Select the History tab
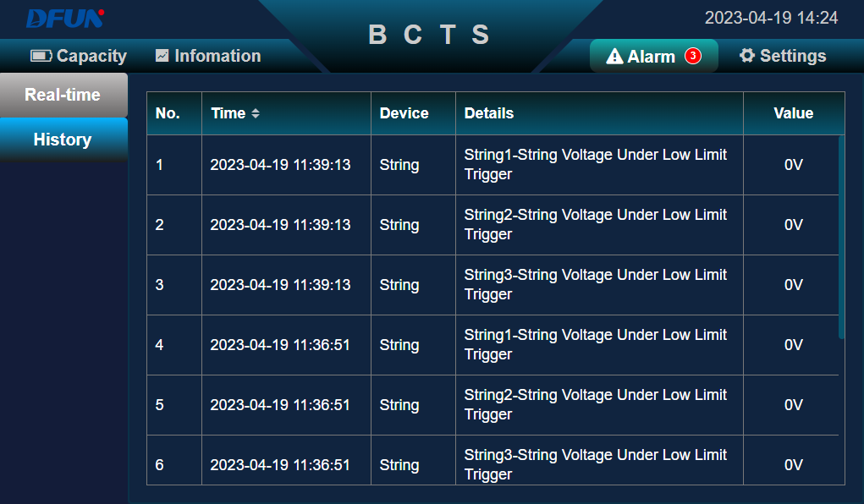This screenshot has height=504, width=864. [63, 140]
